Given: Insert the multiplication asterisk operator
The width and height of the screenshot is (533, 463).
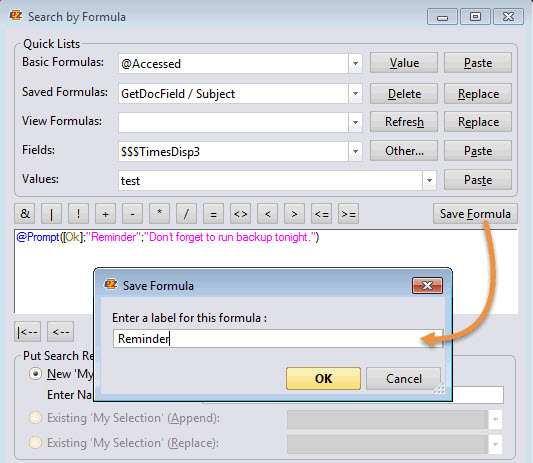Looking at the screenshot, I should click(159, 214).
